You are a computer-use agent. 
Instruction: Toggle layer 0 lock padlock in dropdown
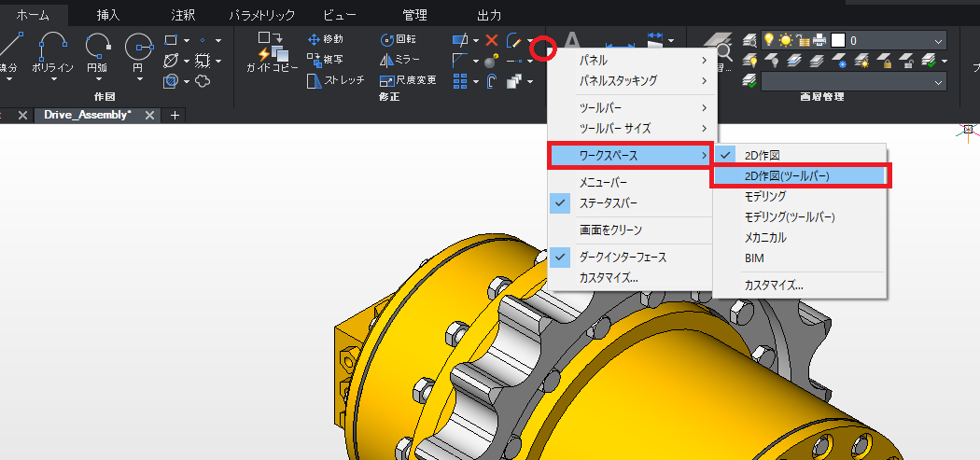click(x=804, y=41)
